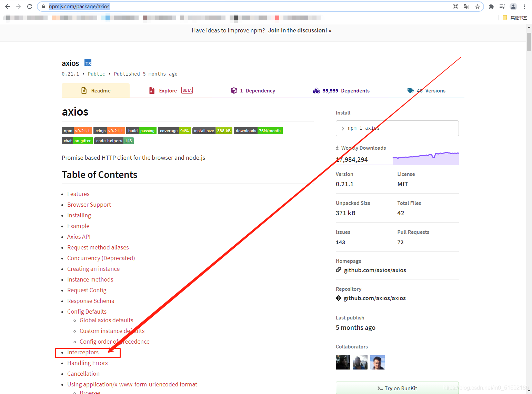Open the 55,959 Dependents tab
Image resolution: width=532 pixels, height=394 pixels.
point(341,91)
